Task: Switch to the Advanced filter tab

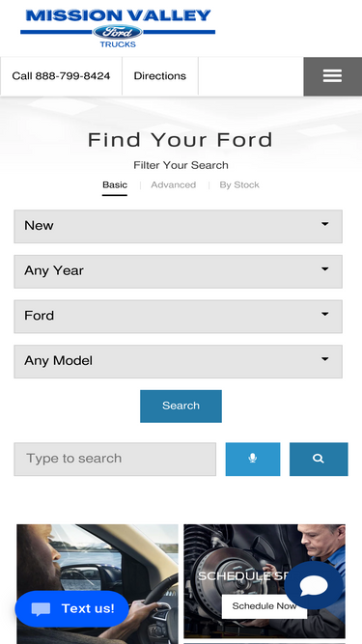Action: point(173,184)
